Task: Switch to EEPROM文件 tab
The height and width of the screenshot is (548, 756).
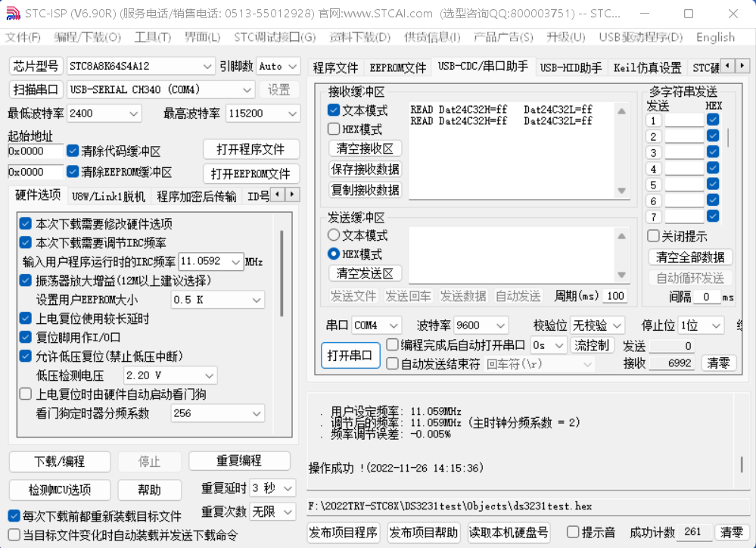Action: (398, 68)
